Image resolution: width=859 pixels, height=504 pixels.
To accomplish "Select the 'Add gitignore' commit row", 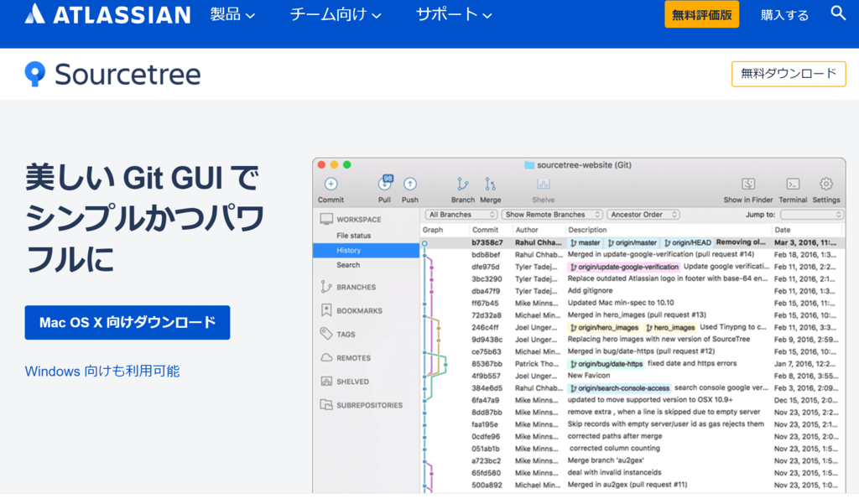I will click(x=633, y=291).
